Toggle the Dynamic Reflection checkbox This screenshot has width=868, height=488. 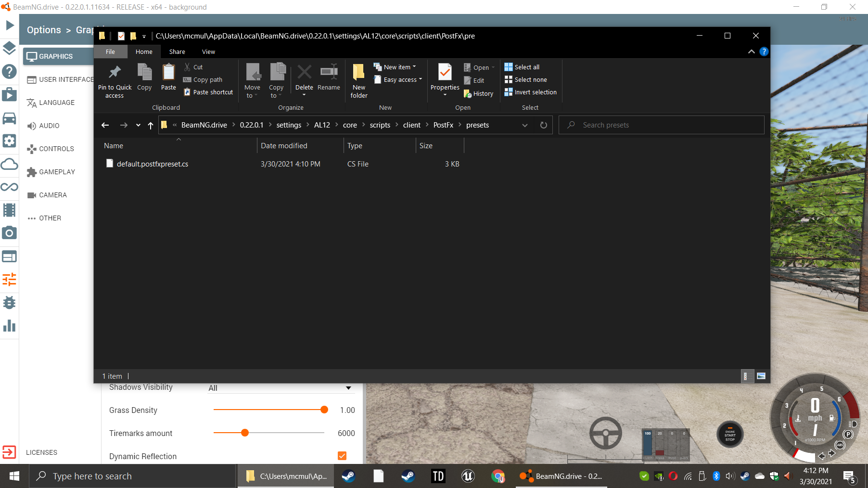click(342, 456)
